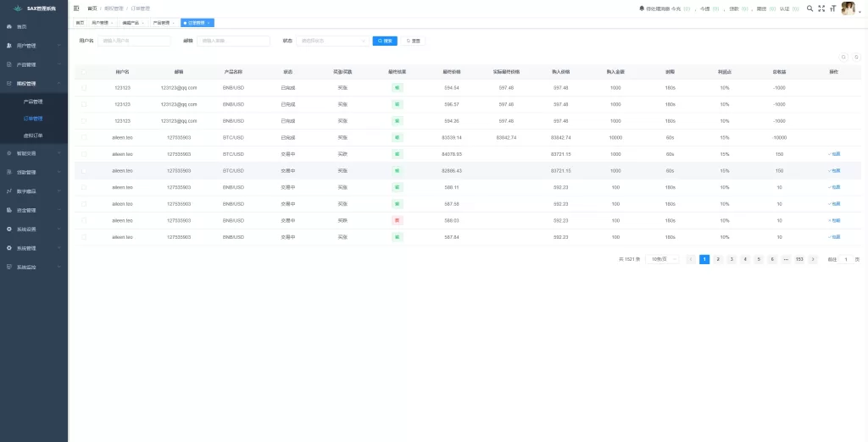Open the 状态 status dropdown filter
Screen dimensions: 868x442
[x=332, y=41]
